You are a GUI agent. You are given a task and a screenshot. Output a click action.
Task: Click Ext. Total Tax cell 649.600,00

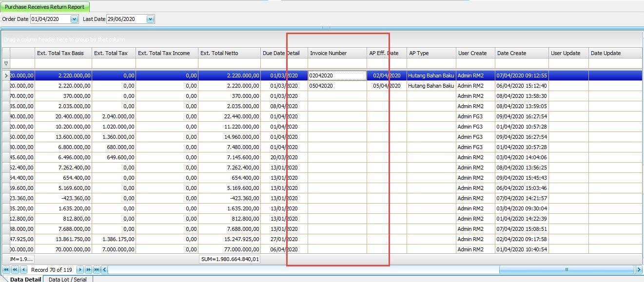pos(114,157)
